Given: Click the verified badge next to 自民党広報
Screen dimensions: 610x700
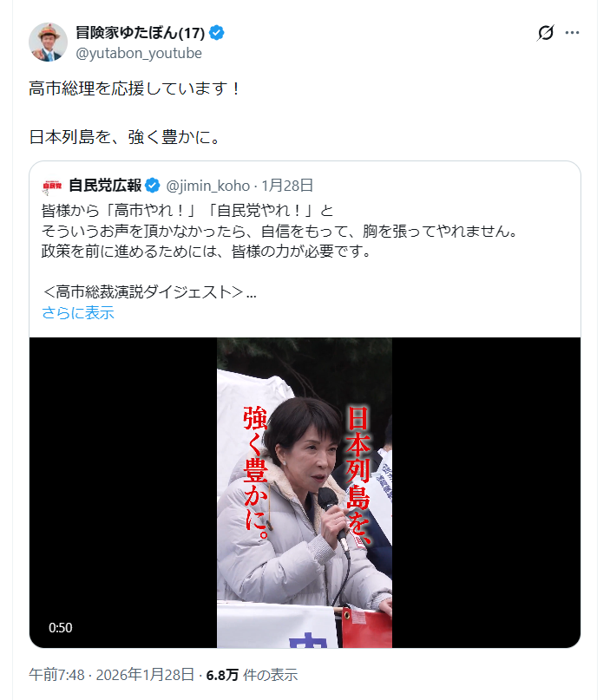Looking at the screenshot, I should coord(153,186).
